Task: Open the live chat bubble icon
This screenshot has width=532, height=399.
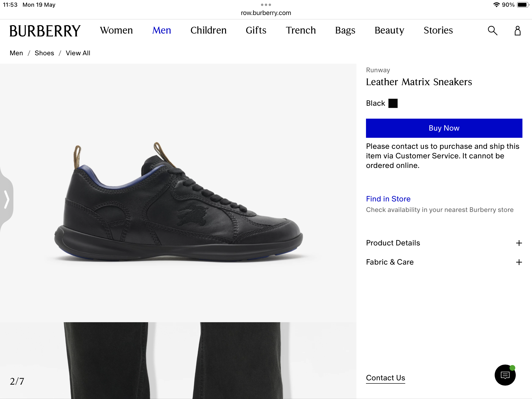Action: coord(505,375)
